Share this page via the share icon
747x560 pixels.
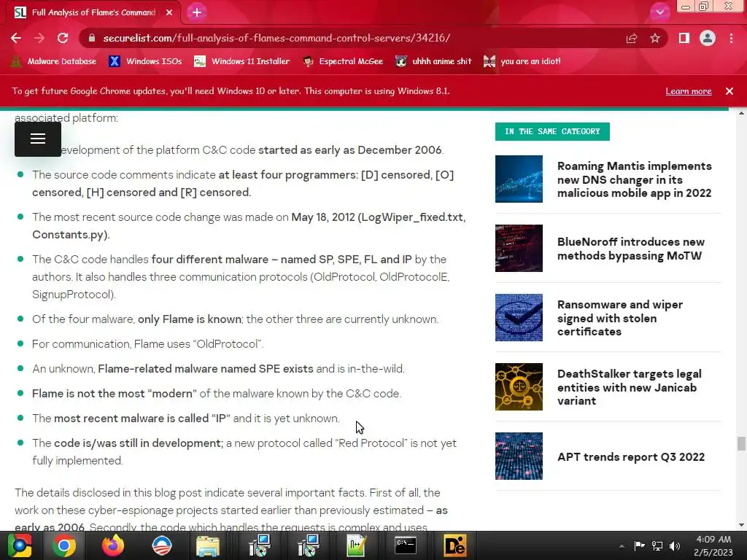[632, 38]
